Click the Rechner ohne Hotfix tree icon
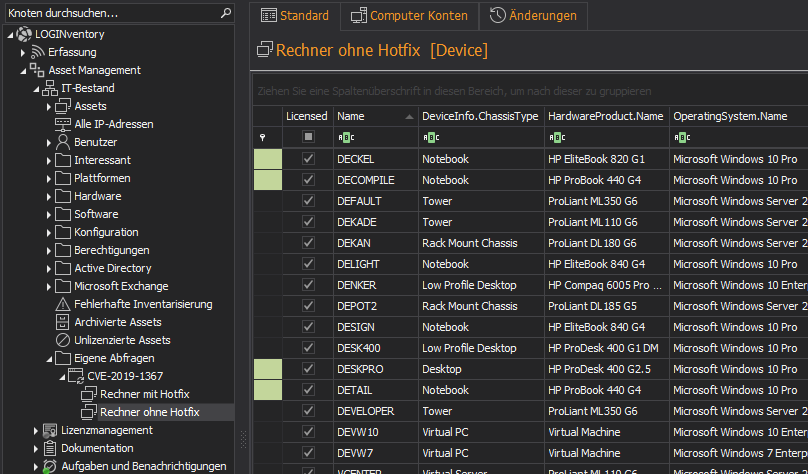Viewport: 808px width, 474px height. 89,413
